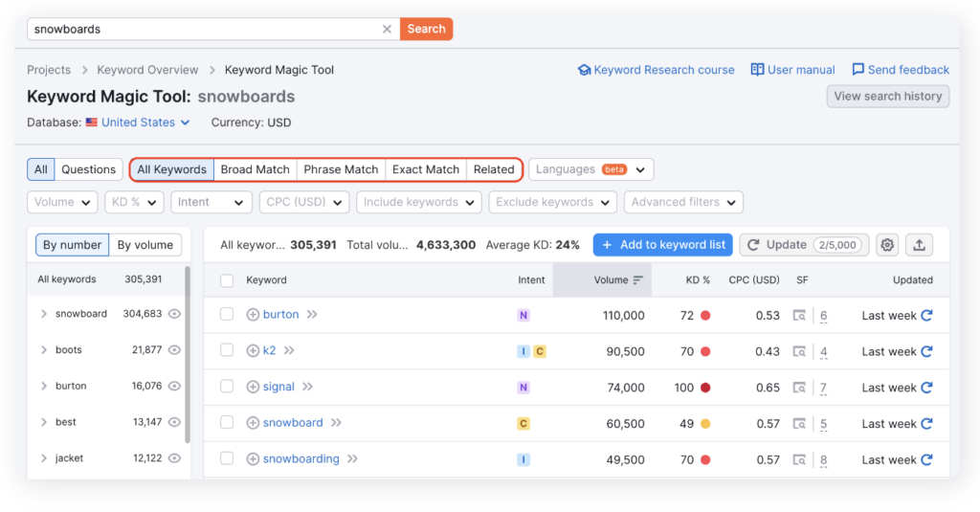Refresh the k2 keyword row
Image resolution: width=980 pixels, height=512 pixels.
(x=926, y=351)
